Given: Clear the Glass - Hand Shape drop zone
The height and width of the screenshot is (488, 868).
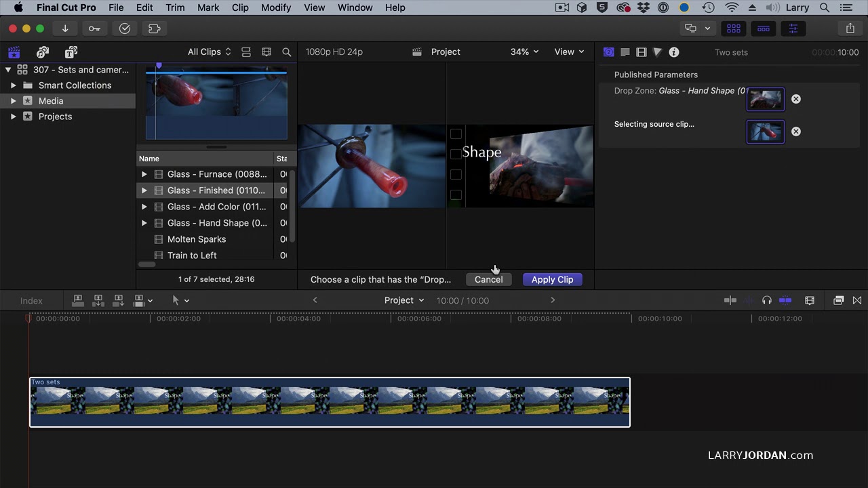Looking at the screenshot, I should click(x=796, y=99).
